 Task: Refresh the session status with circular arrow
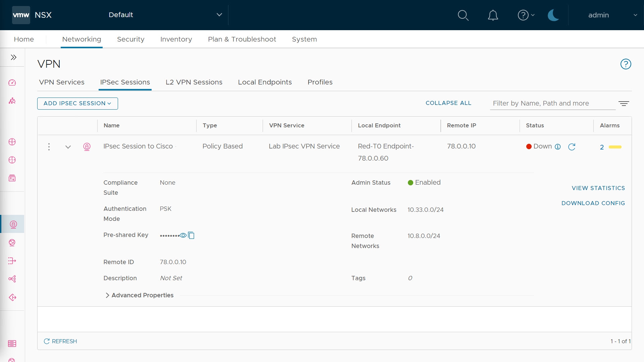[x=572, y=147]
